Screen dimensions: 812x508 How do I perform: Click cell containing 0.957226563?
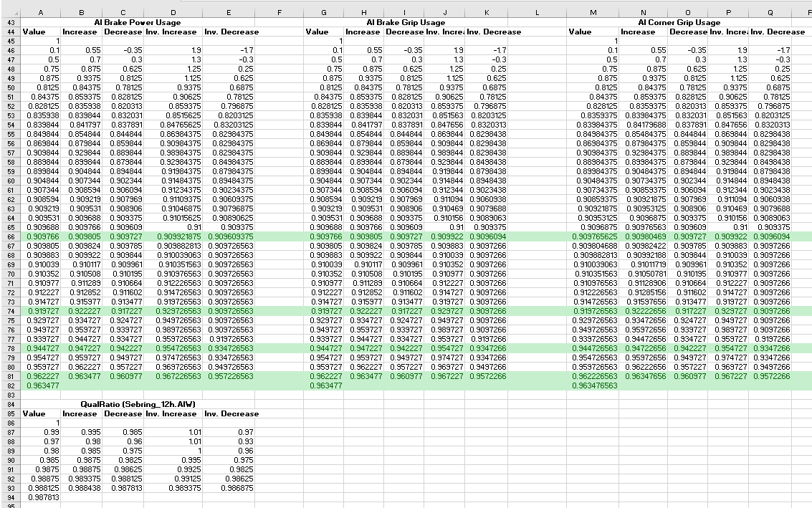click(229, 376)
